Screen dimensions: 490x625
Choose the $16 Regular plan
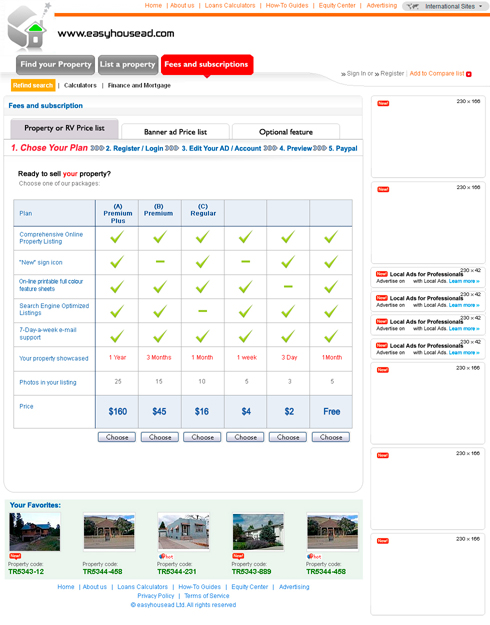[203, 437]
